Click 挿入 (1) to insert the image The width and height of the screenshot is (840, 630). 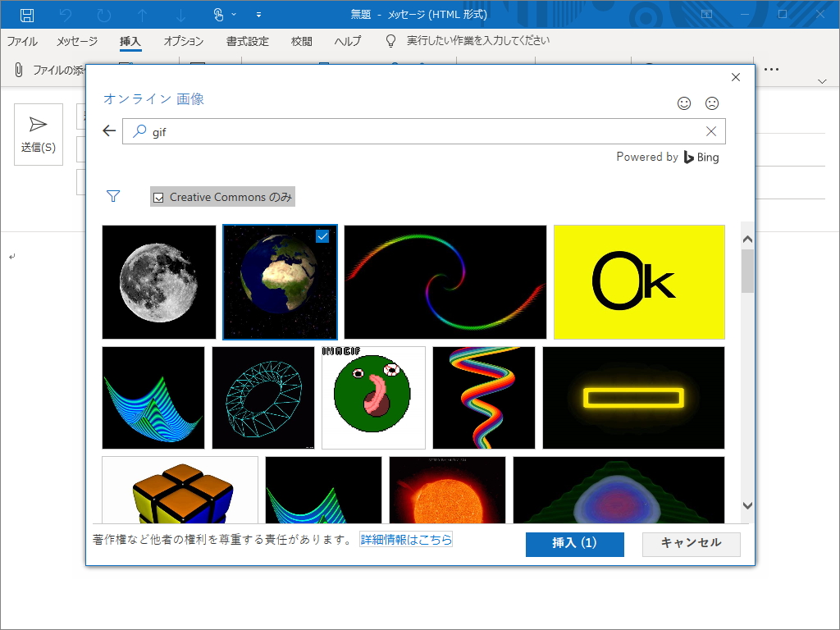(574, 544)
